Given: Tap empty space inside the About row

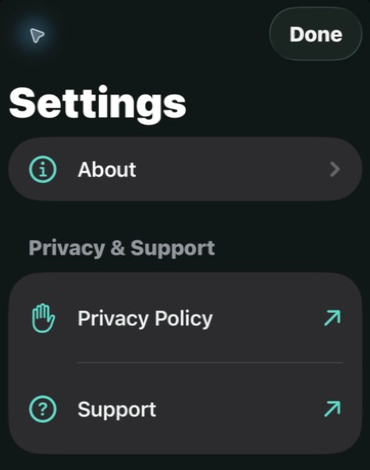Looking at the screenshot, I should pyautogui.click(x=230, y=169).
